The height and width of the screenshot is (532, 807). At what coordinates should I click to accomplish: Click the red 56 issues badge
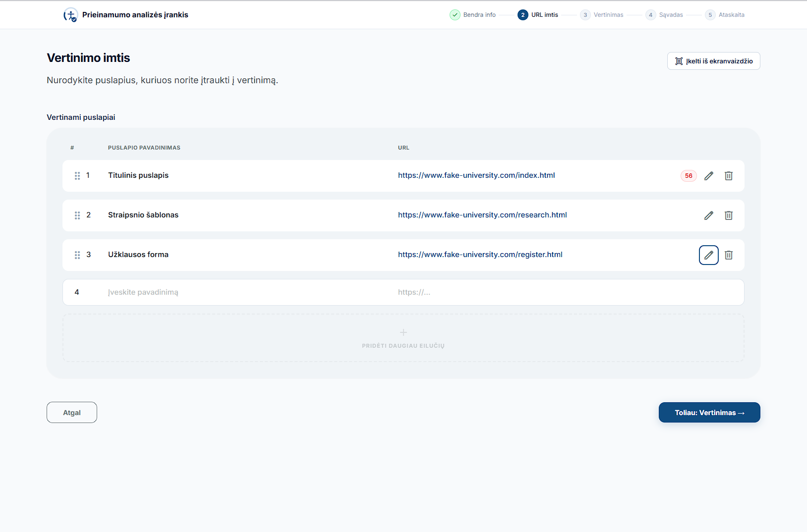tap(689, 176)
